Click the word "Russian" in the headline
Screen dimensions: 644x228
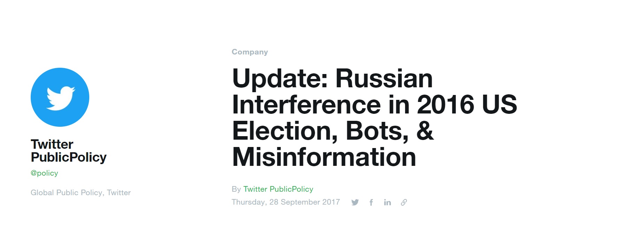pos(384,78)
